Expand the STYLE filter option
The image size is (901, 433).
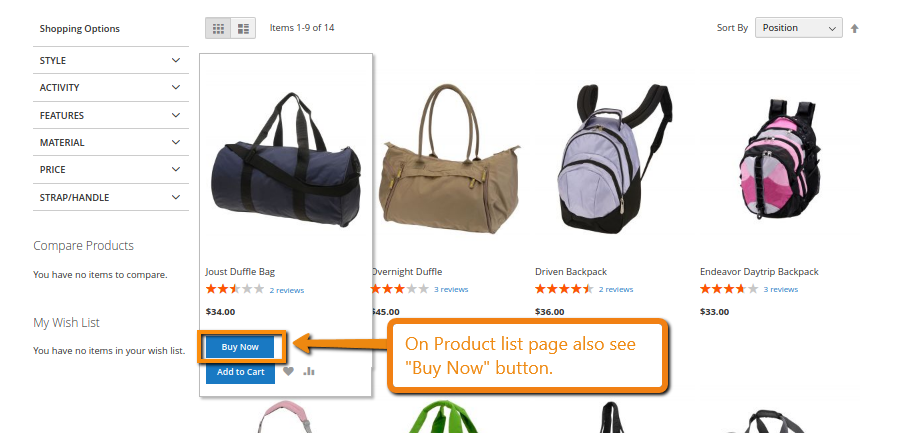[x=111, y=60]
